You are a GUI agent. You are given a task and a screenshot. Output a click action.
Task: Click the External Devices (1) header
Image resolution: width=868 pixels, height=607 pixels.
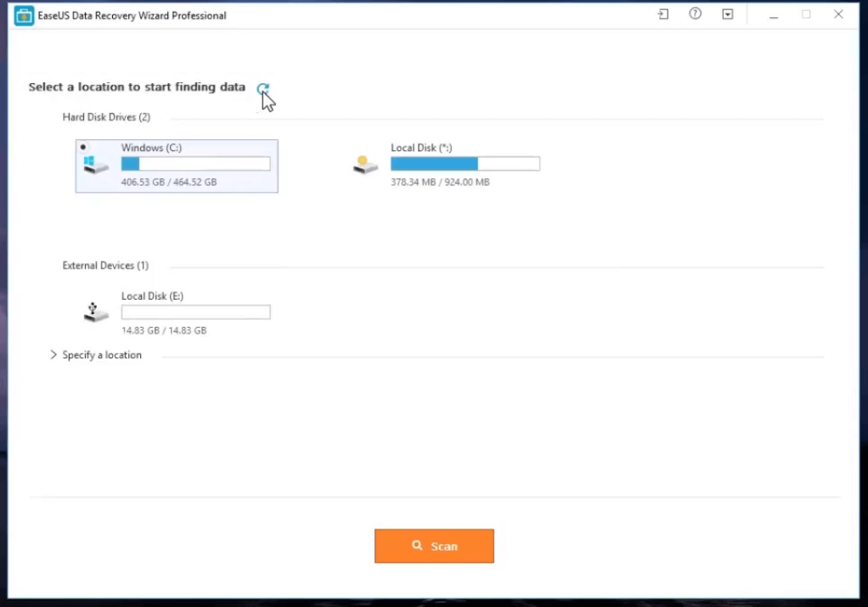(105, 266)
